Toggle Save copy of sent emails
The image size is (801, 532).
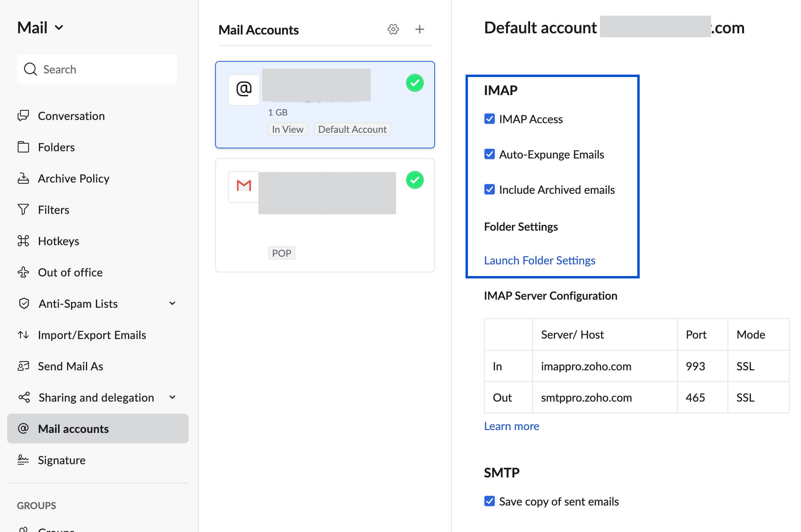coord(489,501)
